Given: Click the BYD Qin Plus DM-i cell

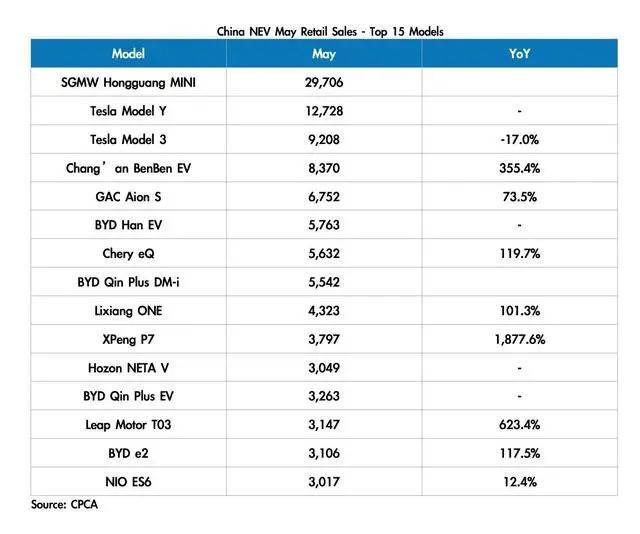Looking at the screenshot, I should [x=128, y=282].
